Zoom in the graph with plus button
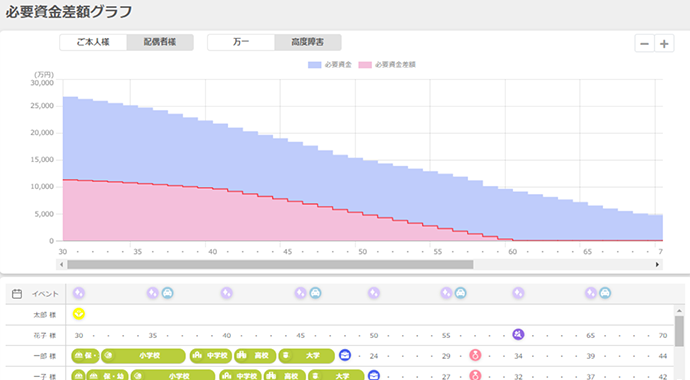Image resolution: width=690 pixels, height=380 pixels. tap(664, 44)
